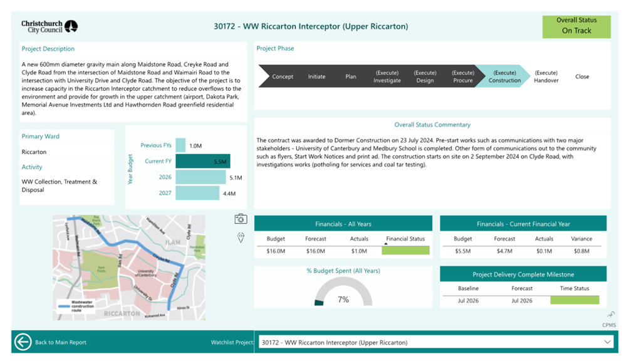Image resolution: width=629 pixels, height=364 pixels.
Task: Click the CPMS link icon
Action: [x=611, y=315]
